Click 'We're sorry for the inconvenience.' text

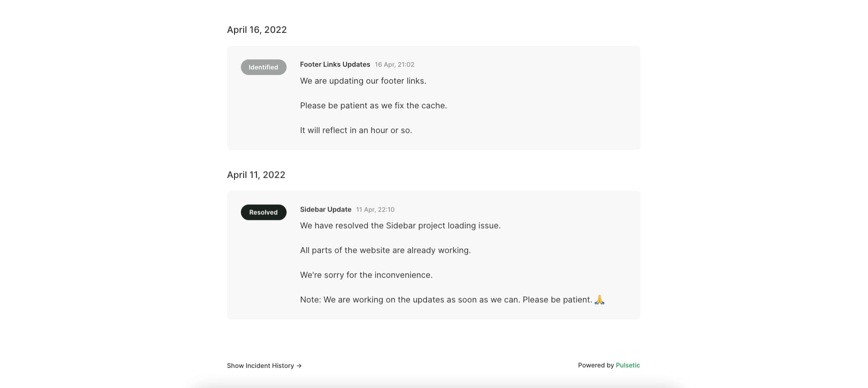(x=366, y=275)
